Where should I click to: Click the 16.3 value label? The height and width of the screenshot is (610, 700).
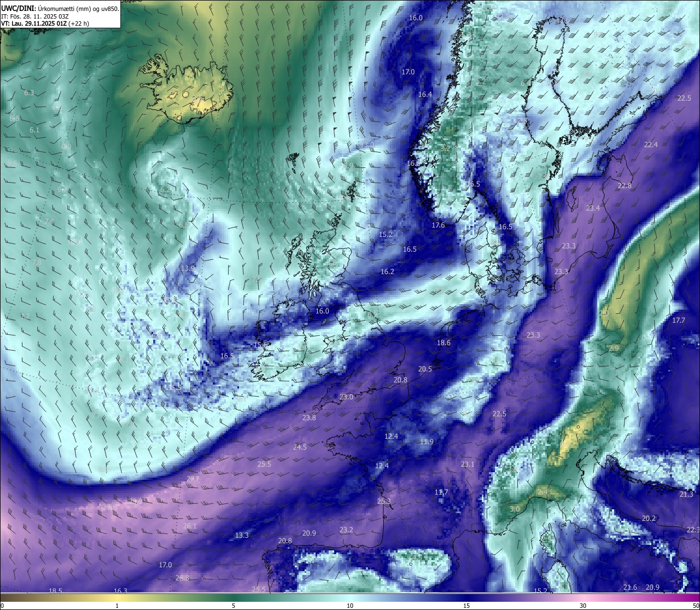click(120, 591)
